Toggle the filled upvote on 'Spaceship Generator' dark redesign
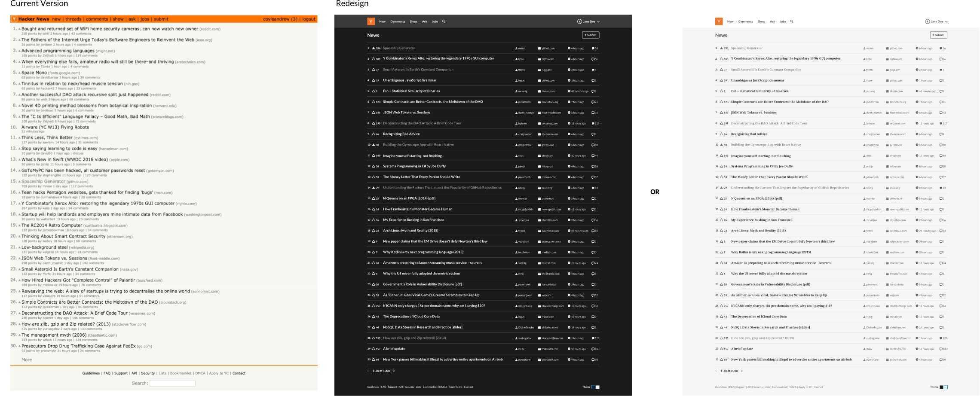 (374, 48)
